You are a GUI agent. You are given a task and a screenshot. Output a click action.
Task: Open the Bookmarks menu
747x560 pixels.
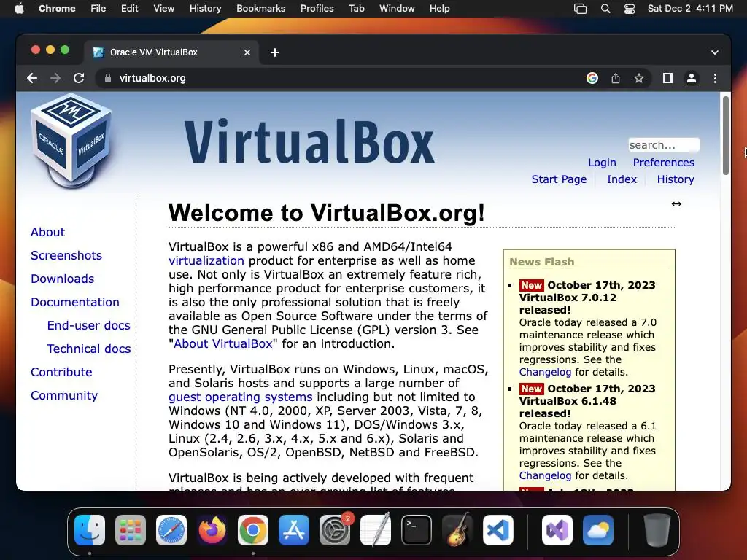(261, 9)
